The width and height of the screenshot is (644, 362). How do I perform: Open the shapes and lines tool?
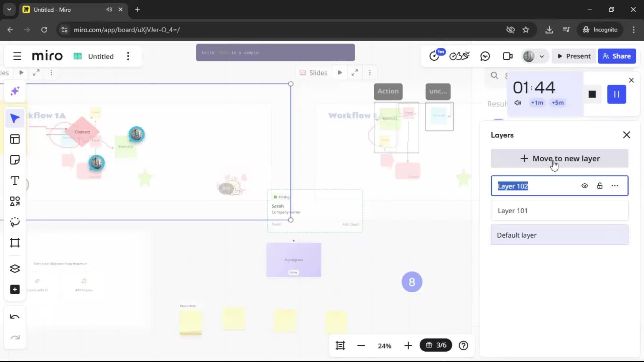click(15, 201)
